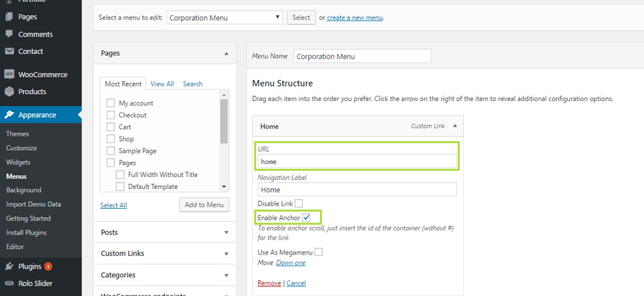
Task: Click the Select button
Action: [301, 17]
